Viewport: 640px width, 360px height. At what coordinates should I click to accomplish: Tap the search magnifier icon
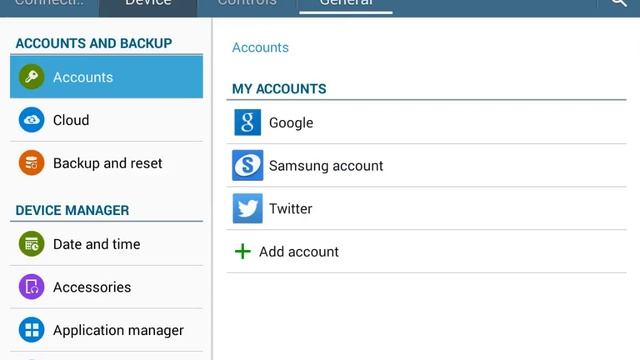619,3
